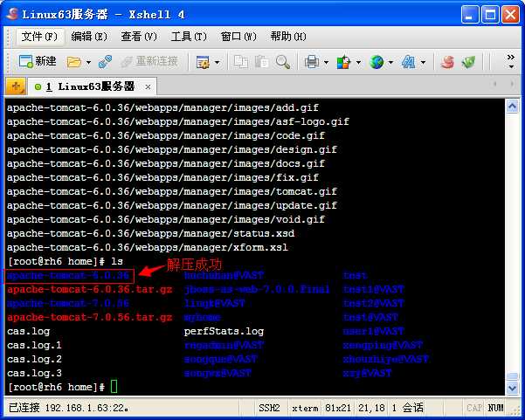Open the 帮助(H) menu
The height and width of the screenshot is (420, 525).
coord(288,36)
